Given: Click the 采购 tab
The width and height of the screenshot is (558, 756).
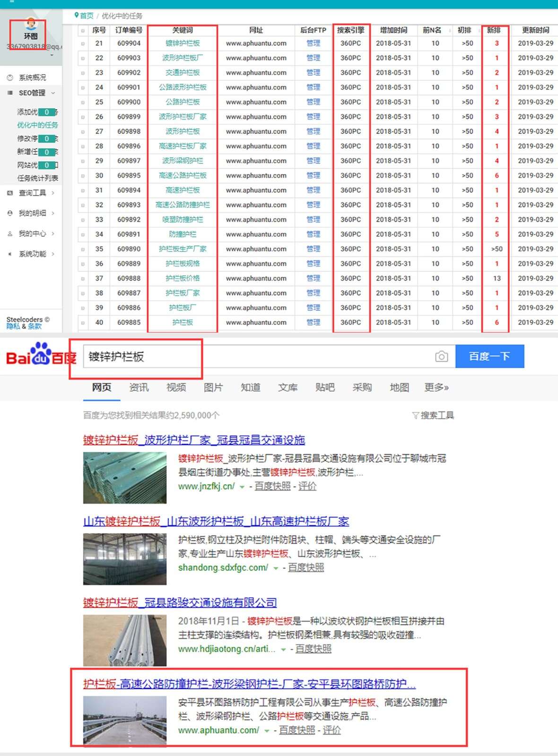Looking at the screenshot, I should click(x=362, y=387).
